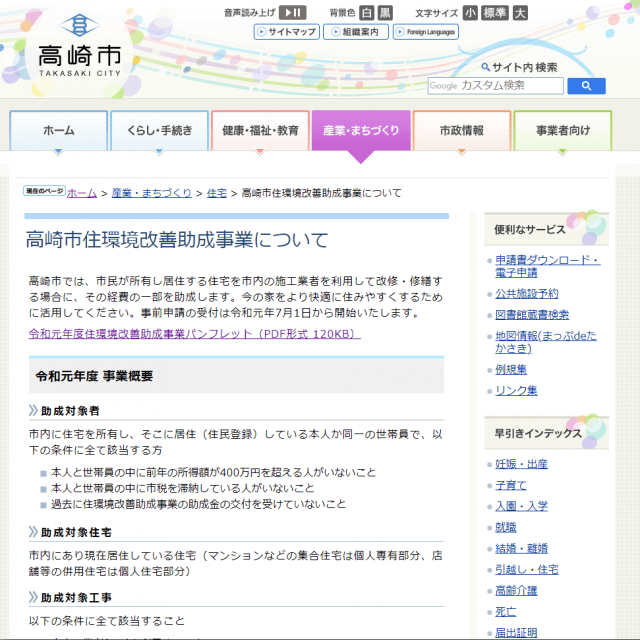Click the Takasaki City logo
Screen dimensions: 640x640
click(80, 46)
